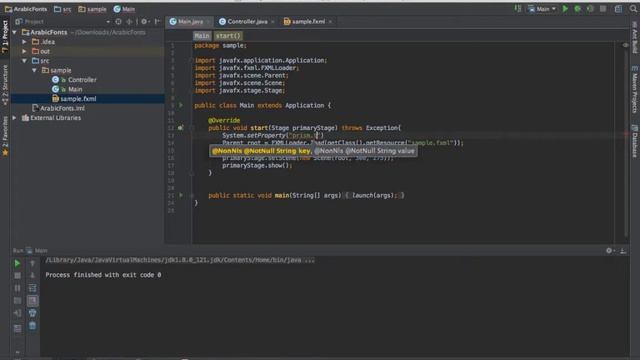Viewport: 640px width, 360px height.
Task: Click the hide Project panel icon
Action: tap(157, 22)
